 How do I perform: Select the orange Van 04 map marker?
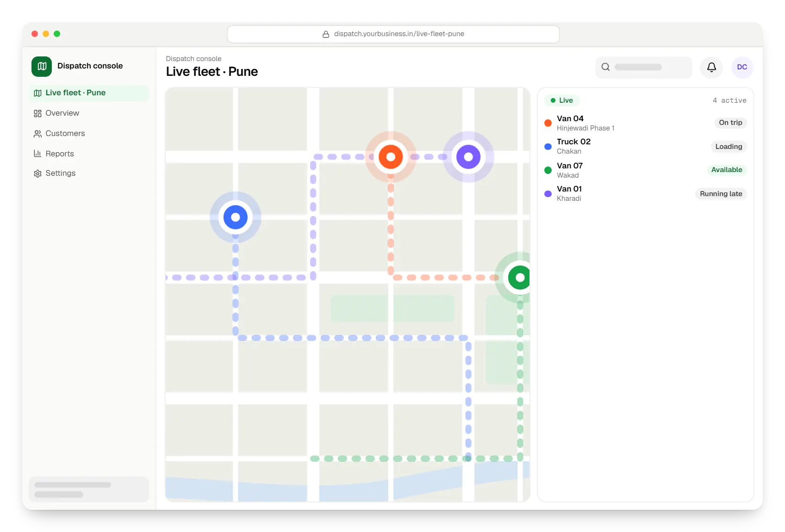click(x=391, y=157)
